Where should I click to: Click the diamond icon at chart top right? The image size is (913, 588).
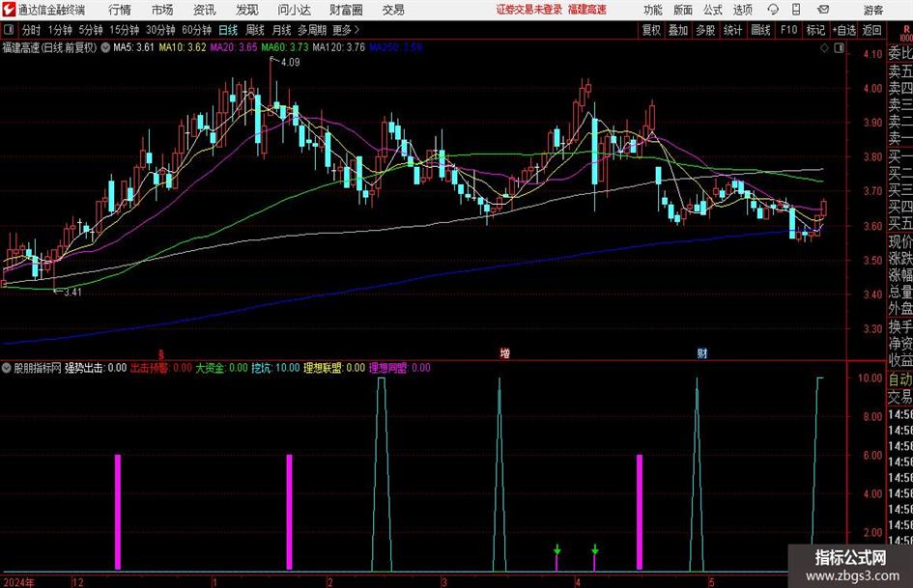(x=824, y=48)
